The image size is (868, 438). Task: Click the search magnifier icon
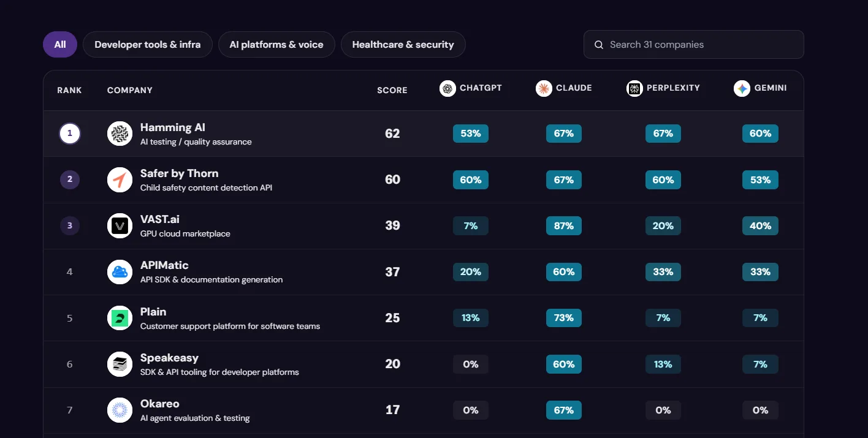[599, 45]
